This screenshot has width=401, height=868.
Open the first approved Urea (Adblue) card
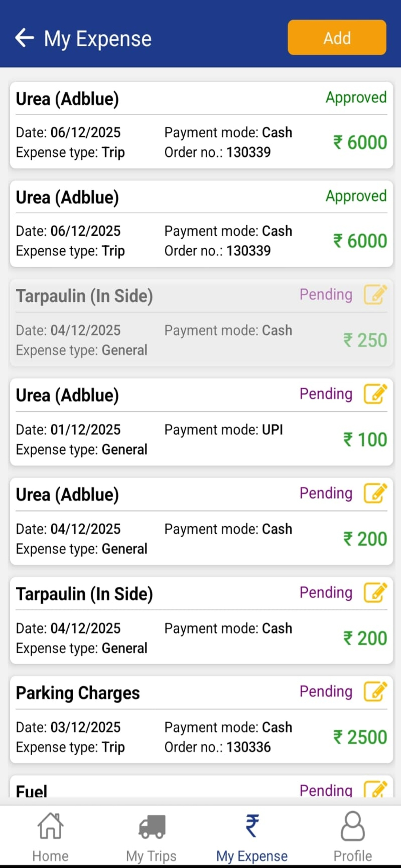(201, 125)
